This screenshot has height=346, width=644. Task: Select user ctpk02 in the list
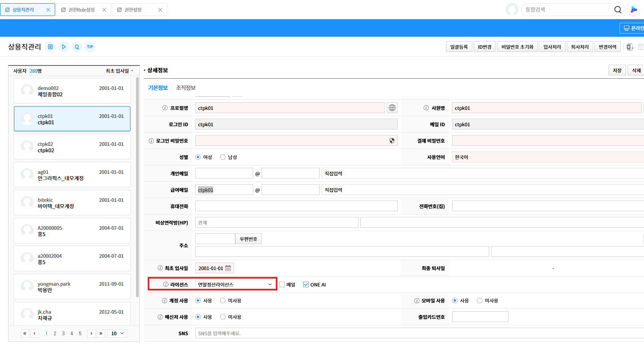72,147
